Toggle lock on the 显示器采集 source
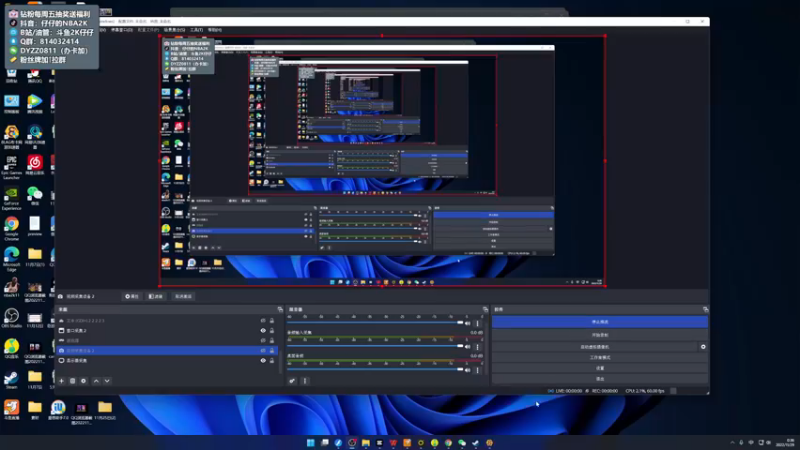Viewport: 800px width, 450px height. coord(272,360)
